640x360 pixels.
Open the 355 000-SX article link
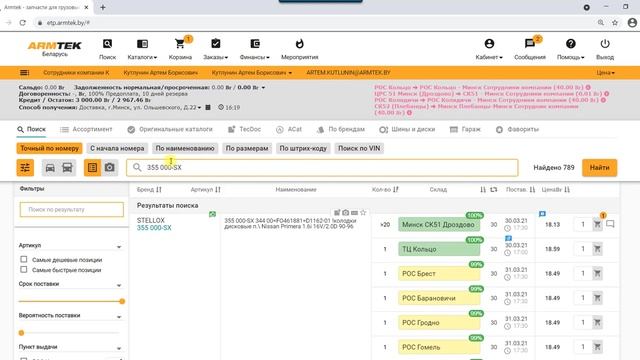coord(154,228)
